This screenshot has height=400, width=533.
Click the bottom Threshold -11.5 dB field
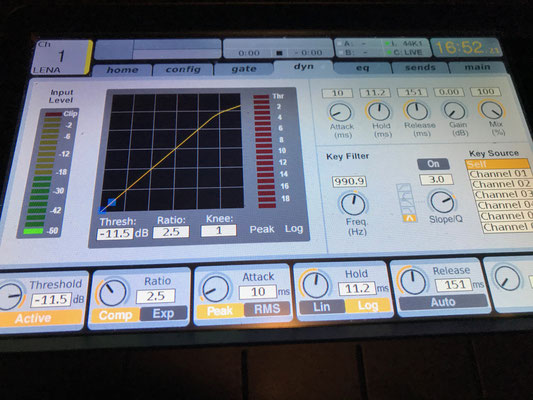51,300
